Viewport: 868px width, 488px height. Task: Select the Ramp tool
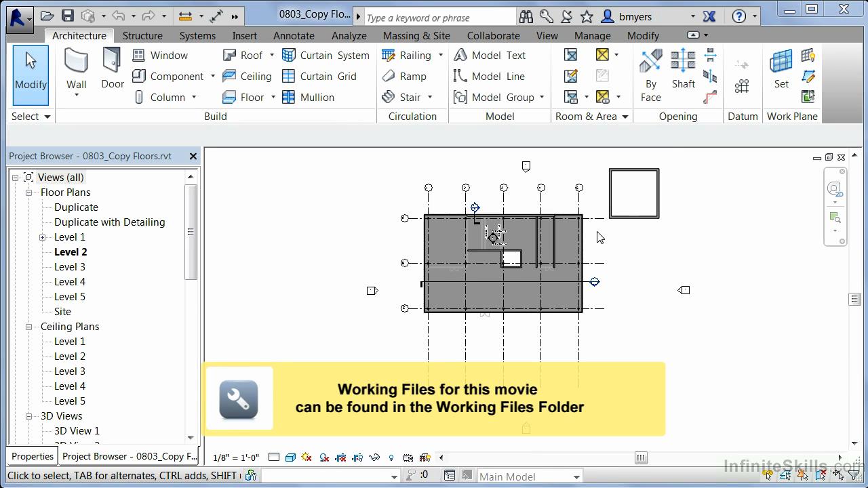[404, 76]
